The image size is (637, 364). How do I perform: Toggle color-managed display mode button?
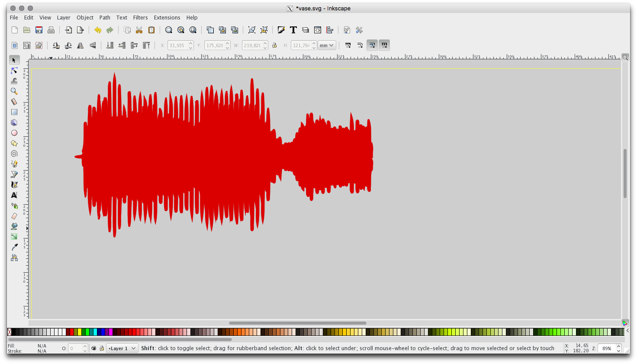625,323
